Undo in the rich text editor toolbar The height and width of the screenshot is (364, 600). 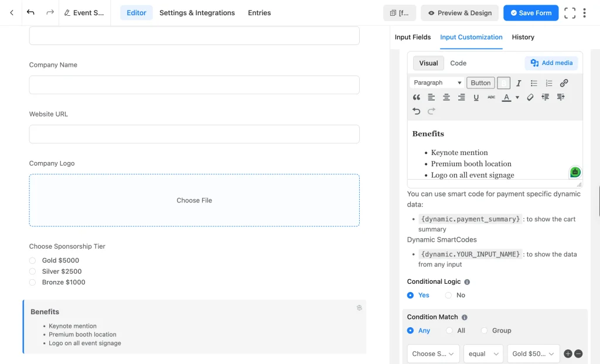coord(417,111)
